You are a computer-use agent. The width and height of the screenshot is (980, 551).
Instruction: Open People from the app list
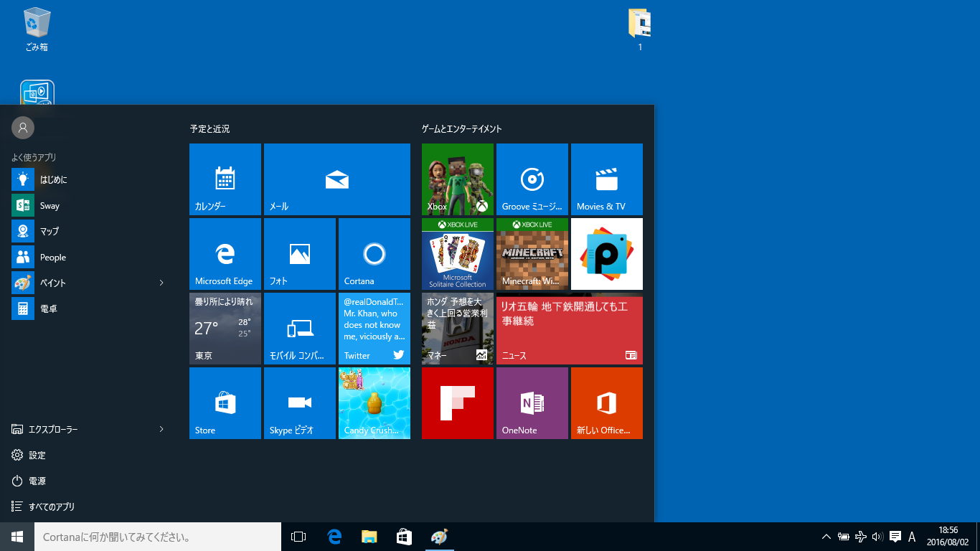tap(89, 257)
